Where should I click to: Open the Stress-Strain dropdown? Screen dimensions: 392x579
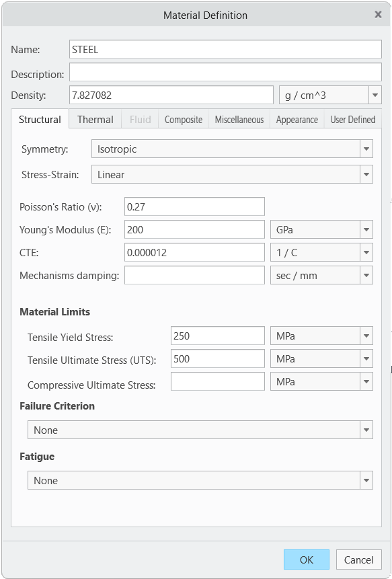point(366,173)
